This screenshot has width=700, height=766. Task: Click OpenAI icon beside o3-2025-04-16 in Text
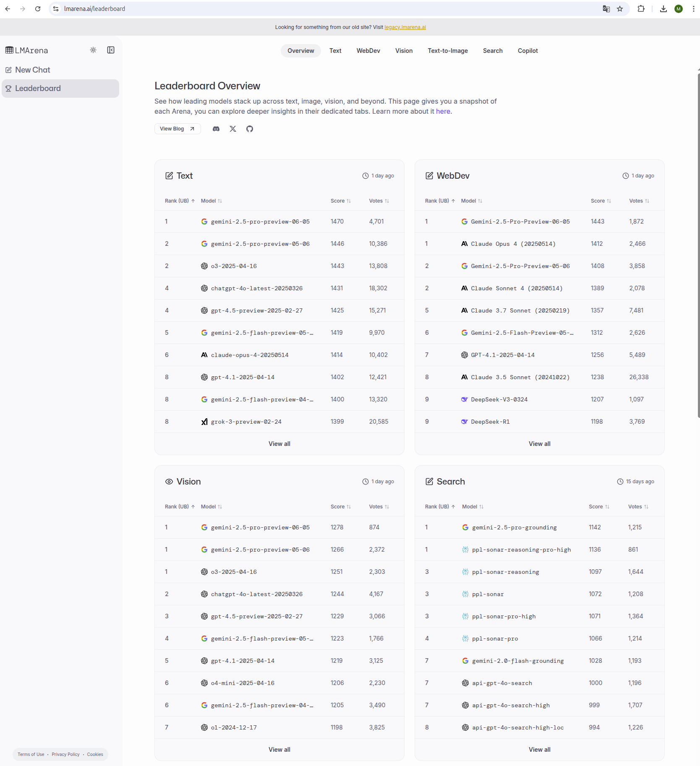pyautogui.click(x=204, y=266)
